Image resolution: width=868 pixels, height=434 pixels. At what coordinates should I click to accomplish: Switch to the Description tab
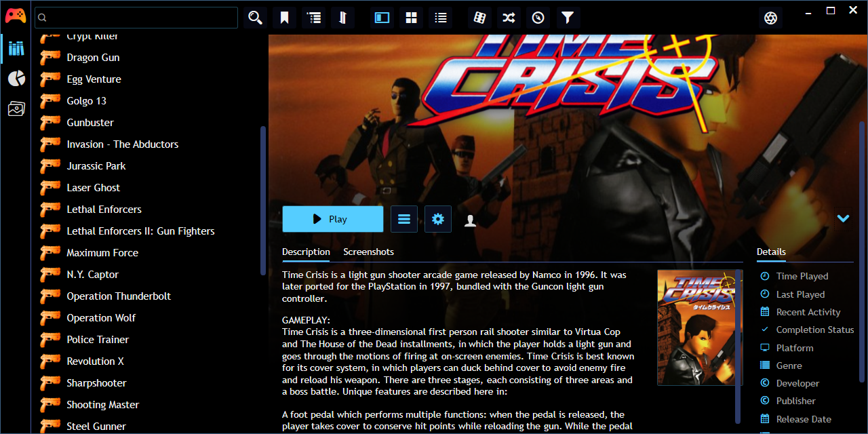[306, 252]
